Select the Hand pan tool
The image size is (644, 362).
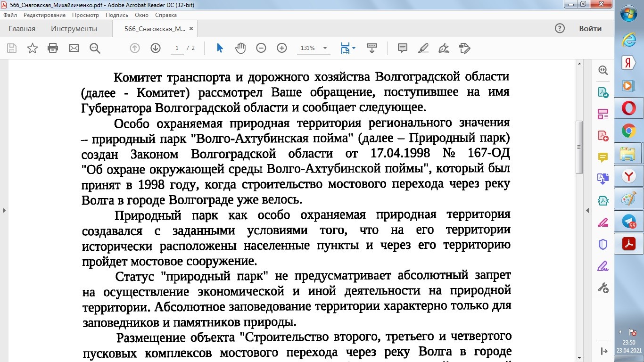240,48
